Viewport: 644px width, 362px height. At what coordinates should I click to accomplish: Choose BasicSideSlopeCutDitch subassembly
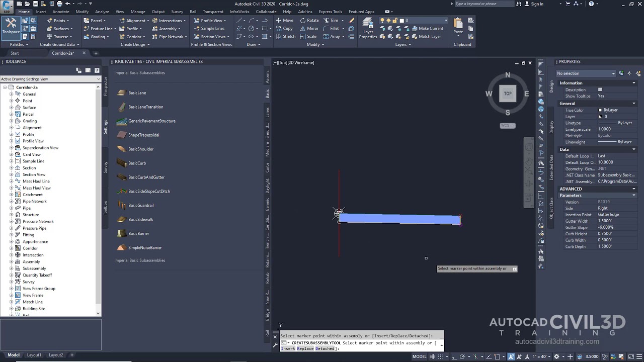[143, 191]
